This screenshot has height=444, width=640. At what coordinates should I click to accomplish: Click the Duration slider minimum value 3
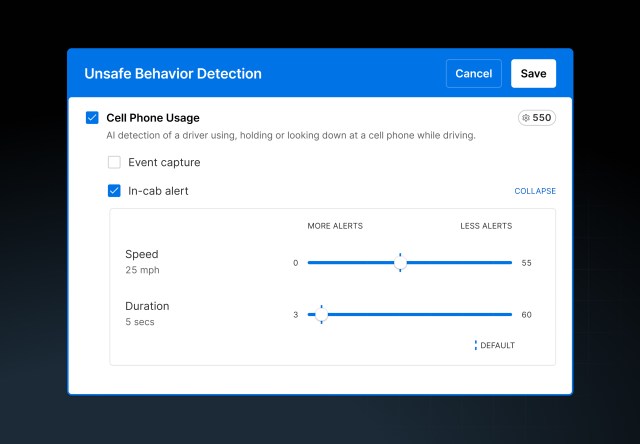coord(295,315)
